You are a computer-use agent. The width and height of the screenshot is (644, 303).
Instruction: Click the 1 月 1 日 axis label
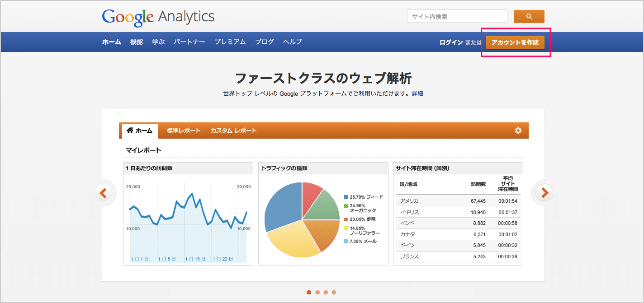[x=140, y=259]
